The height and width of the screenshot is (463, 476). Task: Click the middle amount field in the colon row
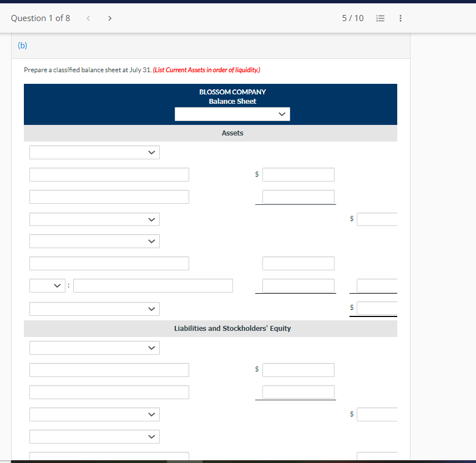298,285
